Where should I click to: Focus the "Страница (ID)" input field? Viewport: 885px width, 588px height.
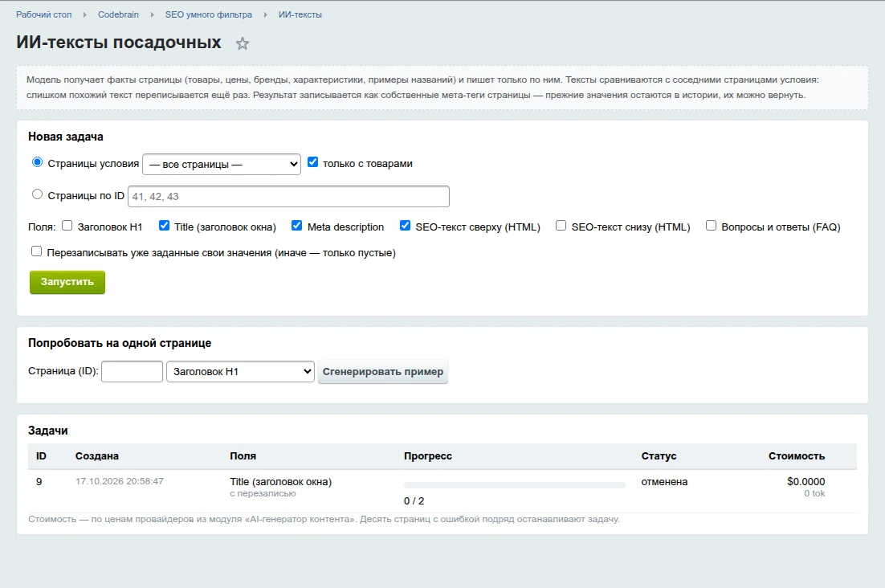click(x=132, y=371)
